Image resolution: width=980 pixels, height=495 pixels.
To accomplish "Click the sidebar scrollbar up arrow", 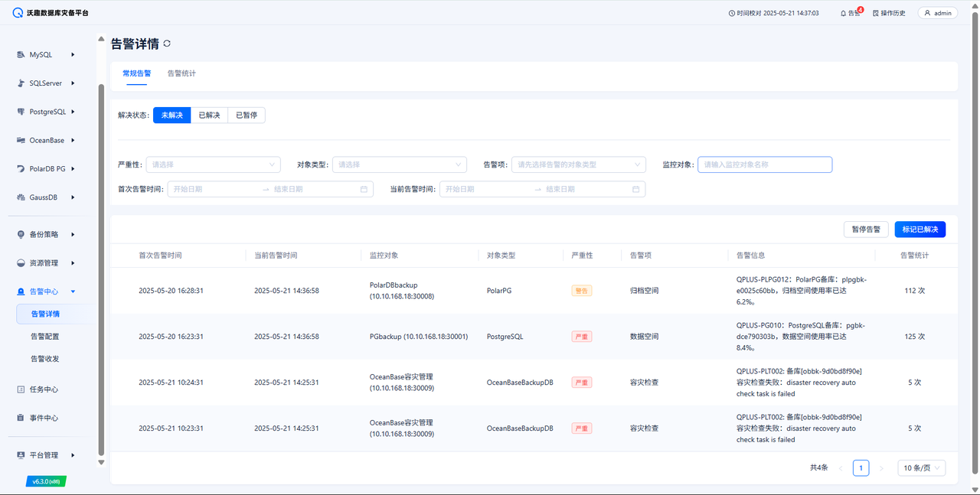I will point(100,38).
